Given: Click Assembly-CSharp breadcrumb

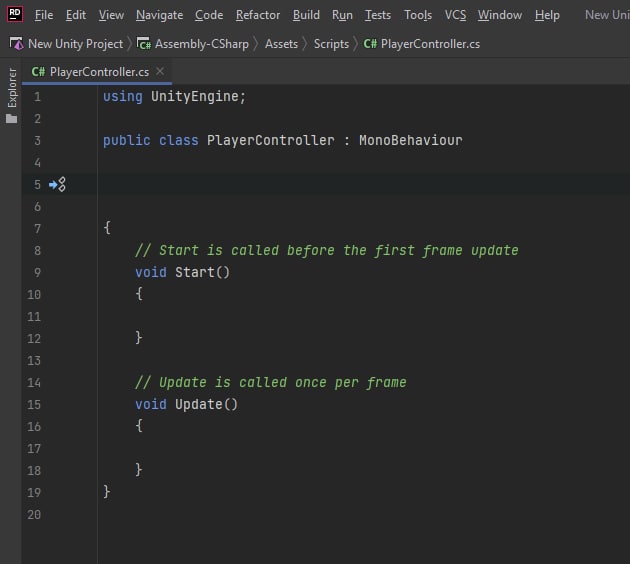Looking at the screenshot, I should point(202,44).
